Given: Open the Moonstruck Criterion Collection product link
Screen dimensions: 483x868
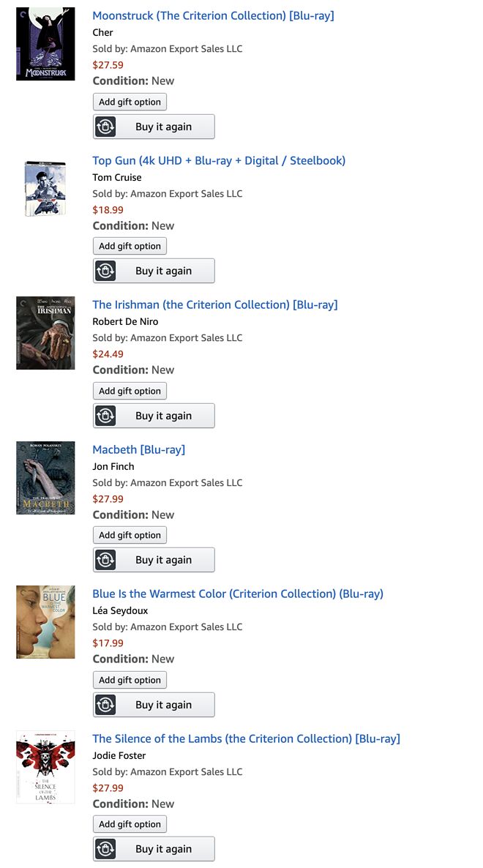Looking at the screenshot, I should [x=213, y=15].
